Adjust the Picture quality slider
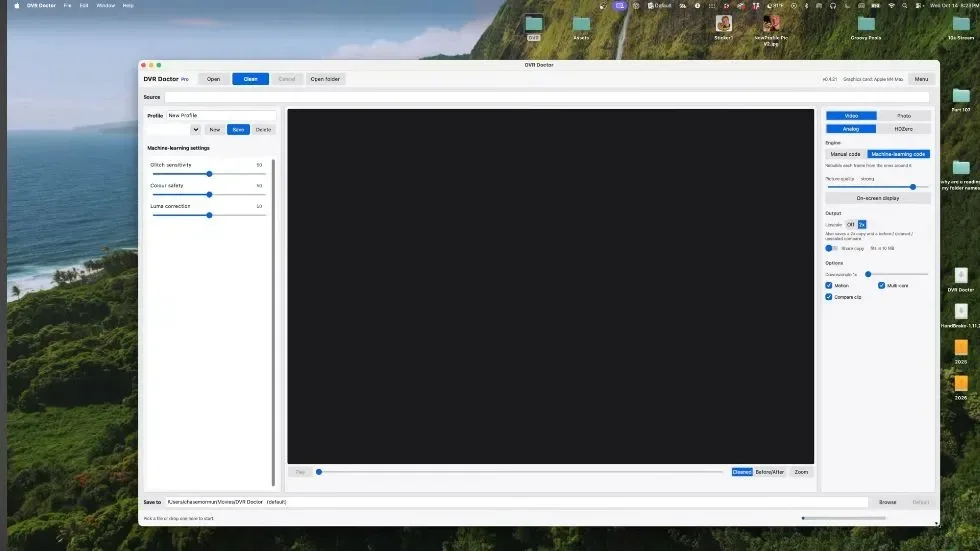Screen dimensions: 980x551 (912, 187)
